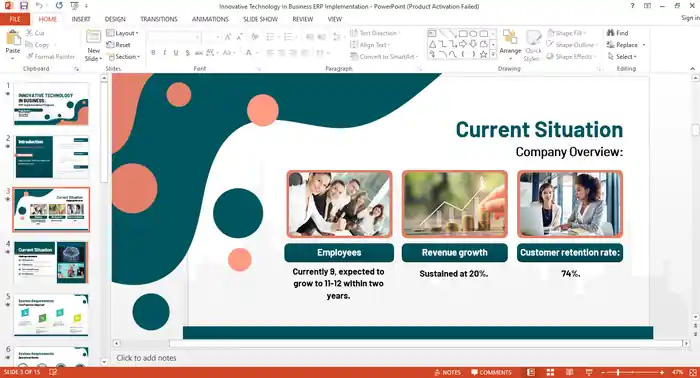Open the TRANSITIONS tab
This screenshot has width=700, height=378.
(158, 19)
